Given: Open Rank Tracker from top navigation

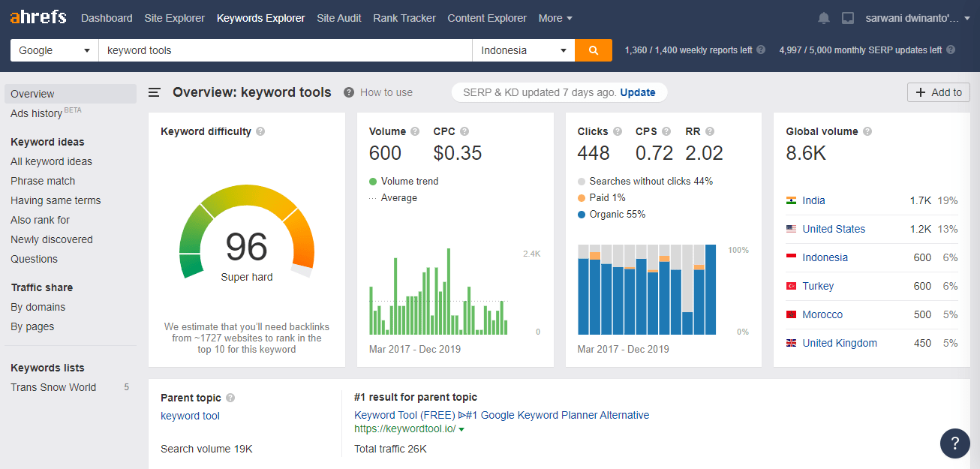Looking at the screenshot, I should 404,18.
